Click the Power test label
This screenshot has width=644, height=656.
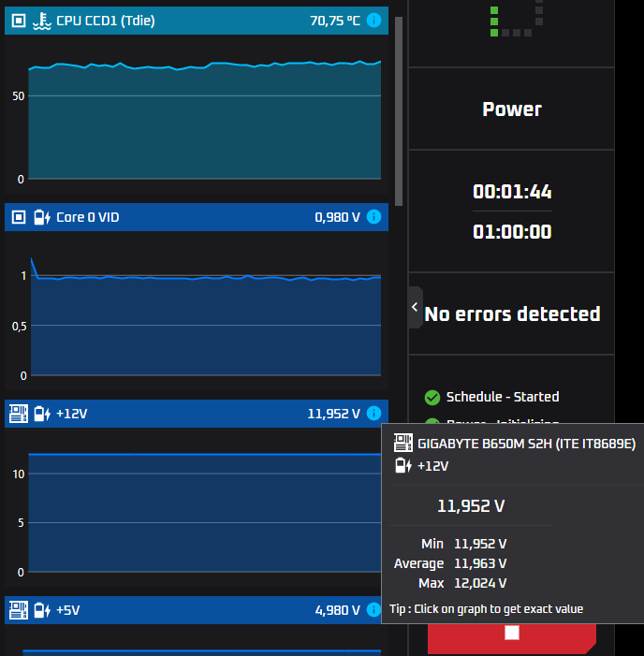pyautogui.click(x=512, y=109)
